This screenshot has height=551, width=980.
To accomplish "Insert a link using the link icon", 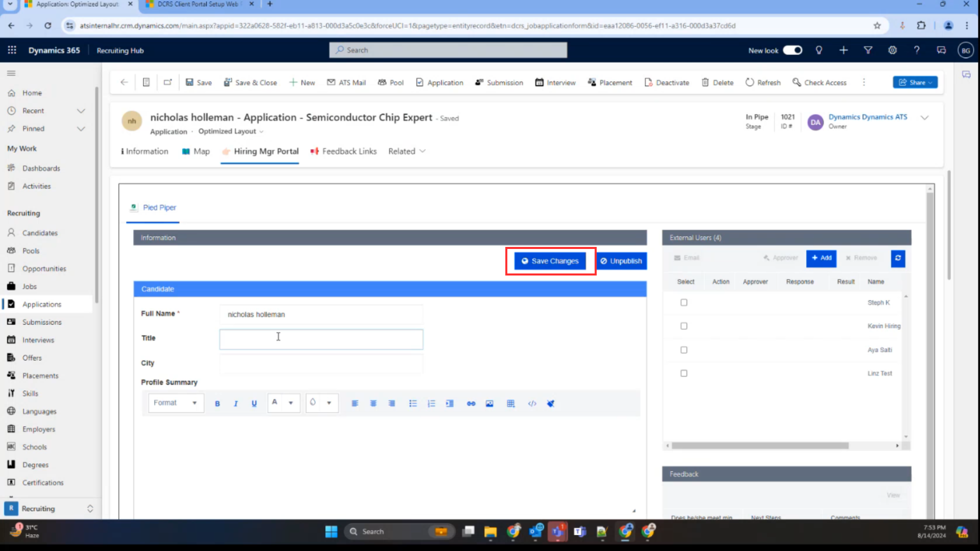I will point(471,404).
